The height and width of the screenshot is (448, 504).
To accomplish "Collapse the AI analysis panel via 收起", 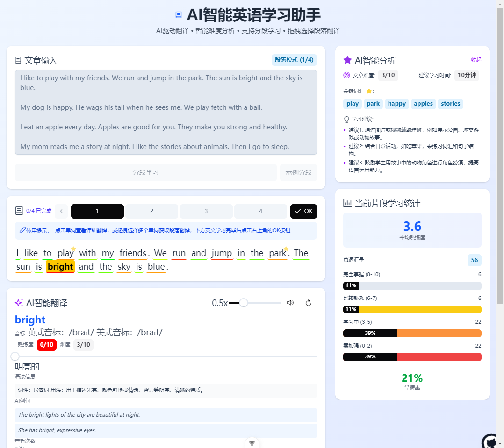I will point(476,60).
